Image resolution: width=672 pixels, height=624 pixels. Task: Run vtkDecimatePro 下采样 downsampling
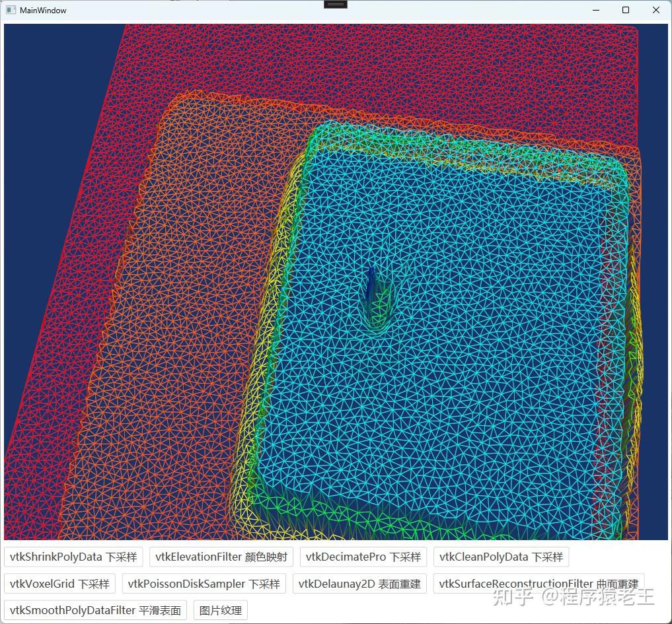tap(363, 557)
